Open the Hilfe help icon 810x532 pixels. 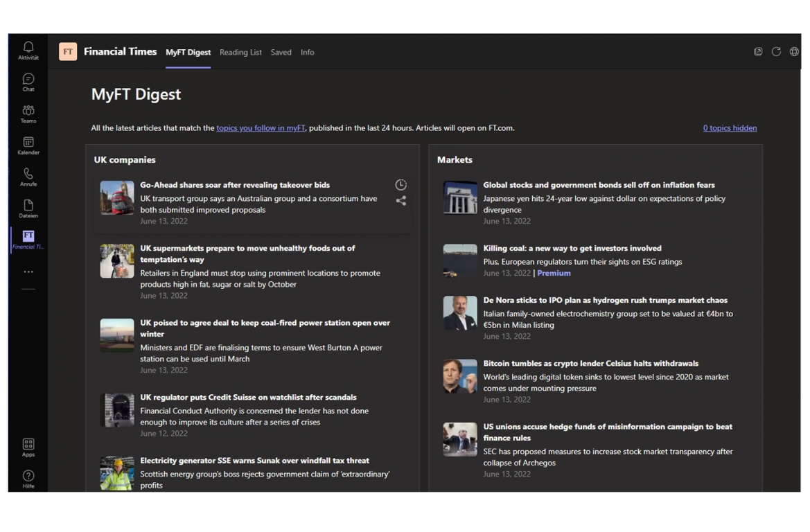tap(28, 479)
